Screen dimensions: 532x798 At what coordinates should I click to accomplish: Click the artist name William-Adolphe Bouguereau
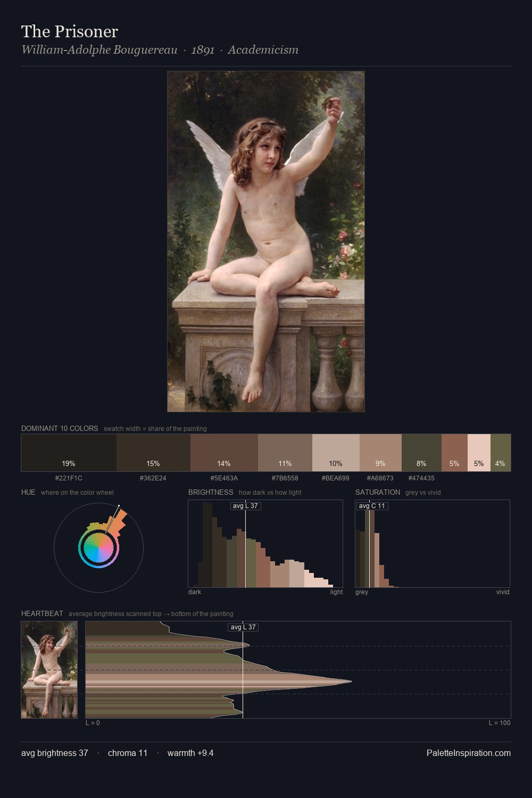coord(99,50)
